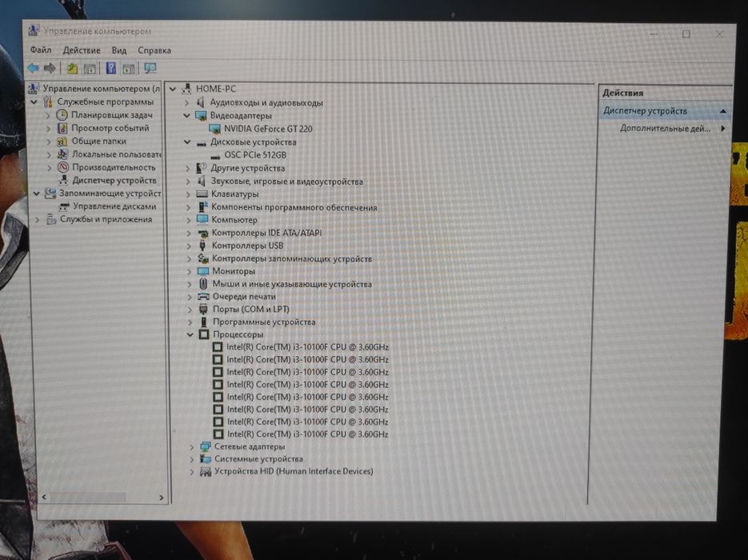This screenshot has height=560, width=748.
Task: Open the Действие menu
Action: pos(82,50)
